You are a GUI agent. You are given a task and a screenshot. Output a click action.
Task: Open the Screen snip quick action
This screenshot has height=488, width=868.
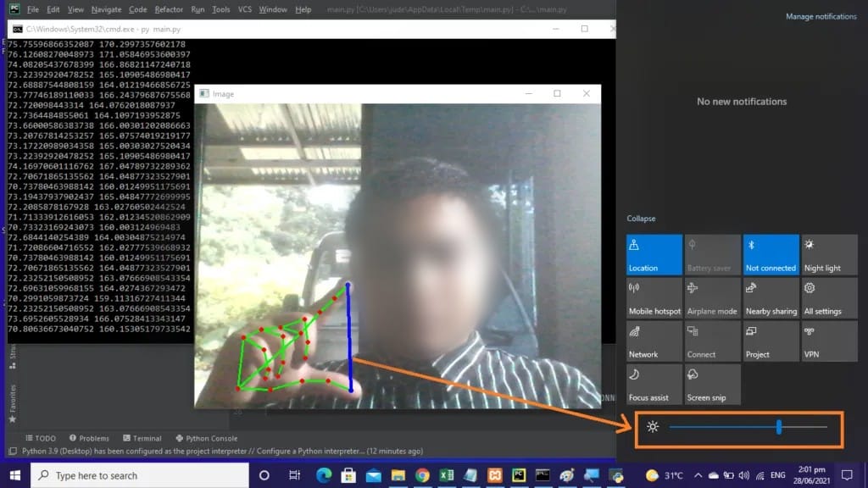(712, 385)
